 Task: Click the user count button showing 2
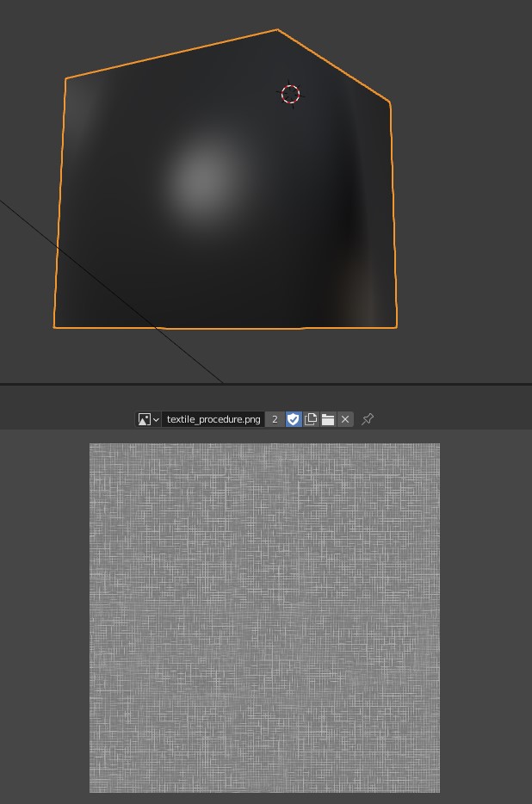(x=275, y=419)
